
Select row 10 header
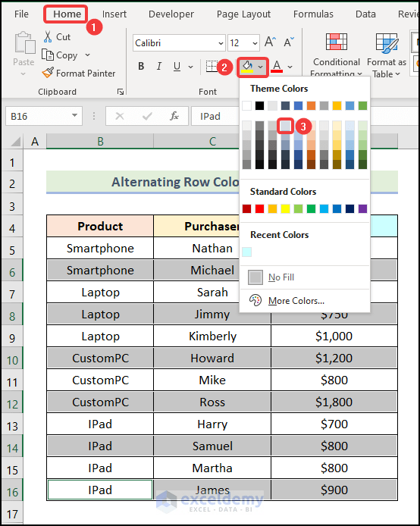12,360
